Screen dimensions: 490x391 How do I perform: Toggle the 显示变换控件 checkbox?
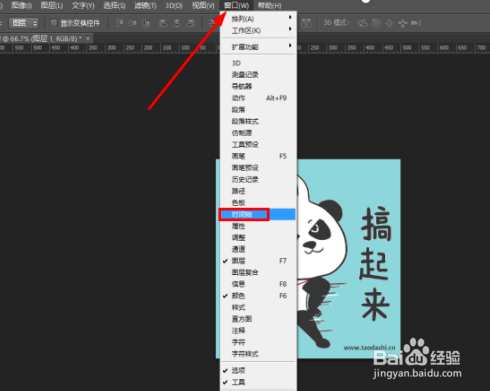click(53, 23)
